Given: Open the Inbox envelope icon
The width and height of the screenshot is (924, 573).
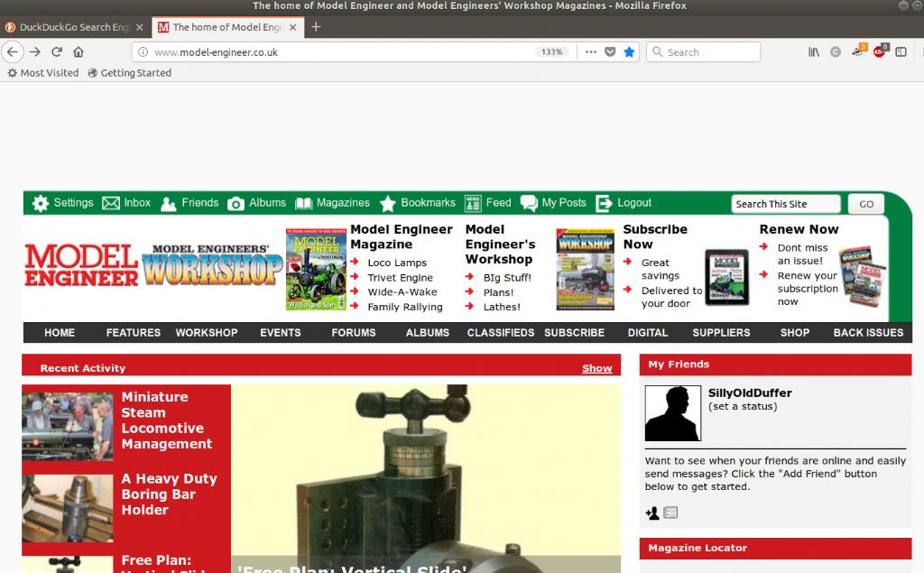Looking at the screenshot, I should (x=111, y=203).
